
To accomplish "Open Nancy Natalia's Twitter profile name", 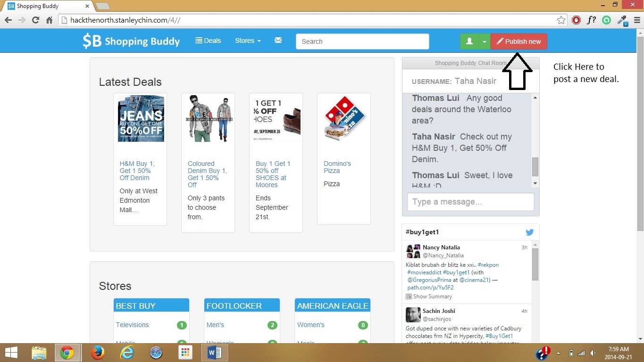I will pos(441,247).
